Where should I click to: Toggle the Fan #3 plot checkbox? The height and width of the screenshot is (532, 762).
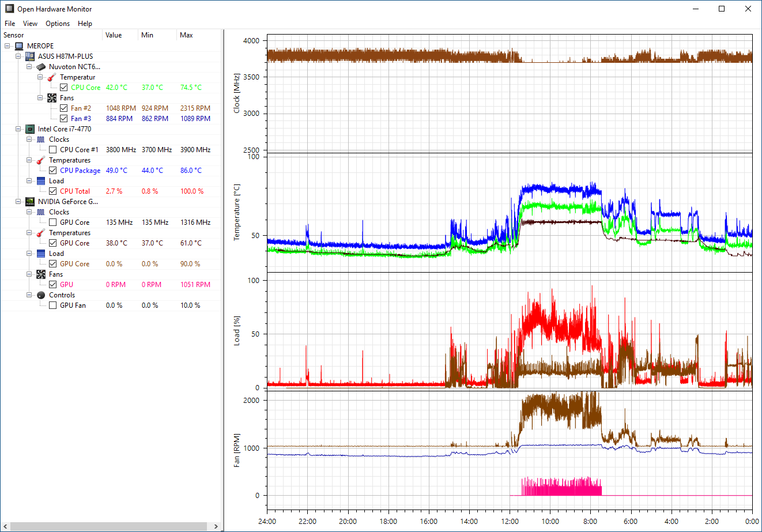[x=63, y=119]
